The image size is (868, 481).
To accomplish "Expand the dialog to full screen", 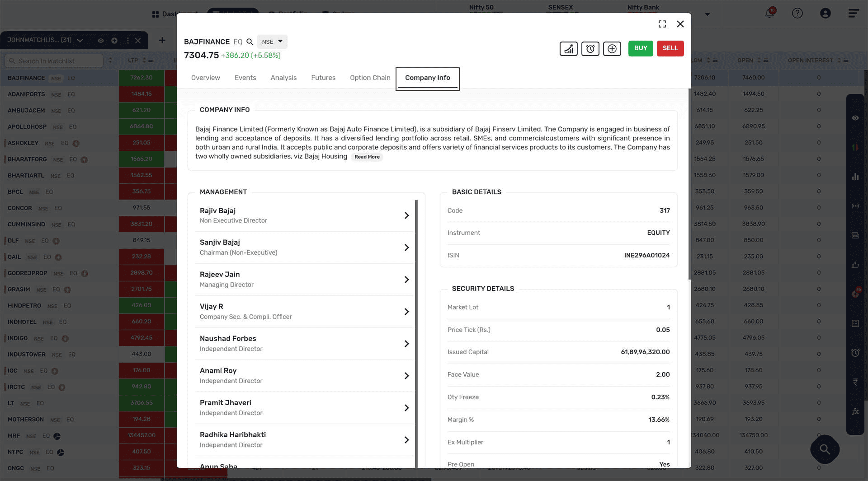I will pyautogui.click(x=662, y=24).
